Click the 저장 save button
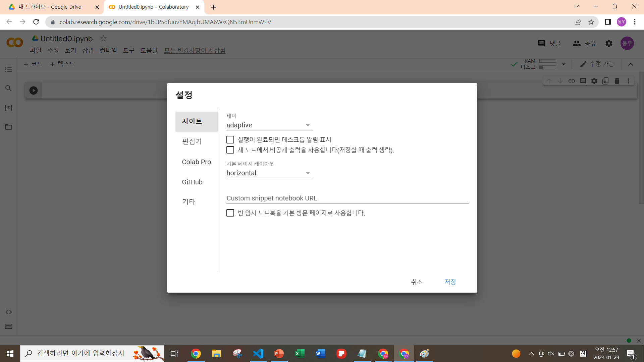 coord(450,282)
